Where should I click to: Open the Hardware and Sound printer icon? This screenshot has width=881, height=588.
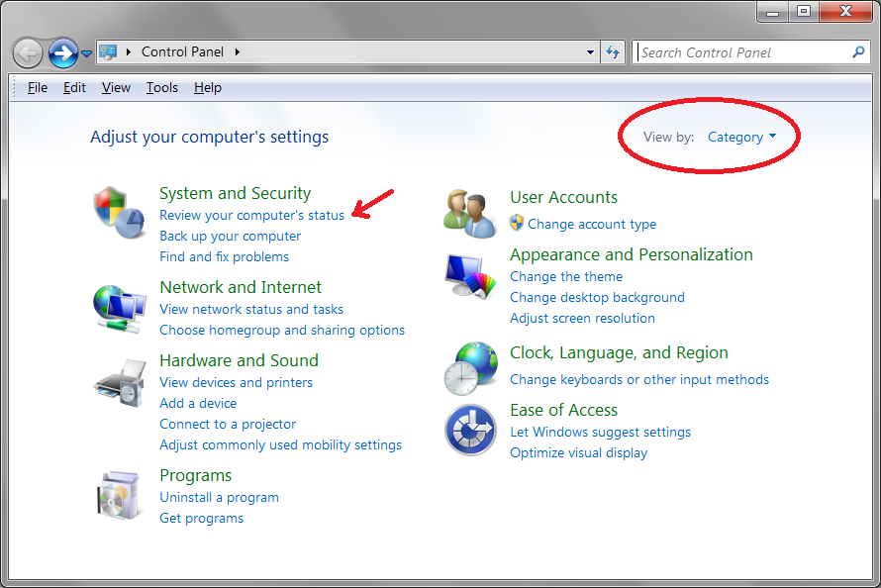pos(120,382)
